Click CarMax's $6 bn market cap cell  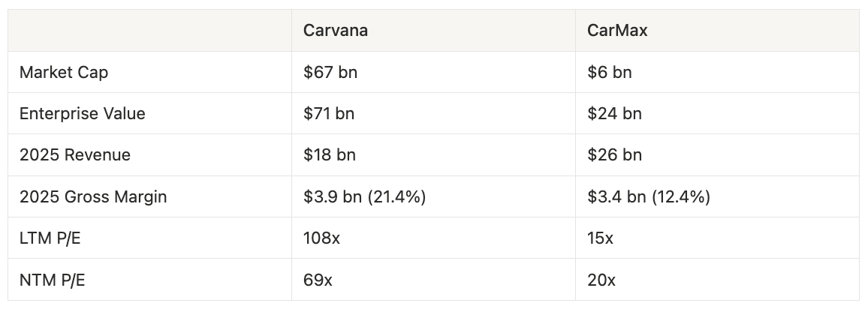(610, 73)
